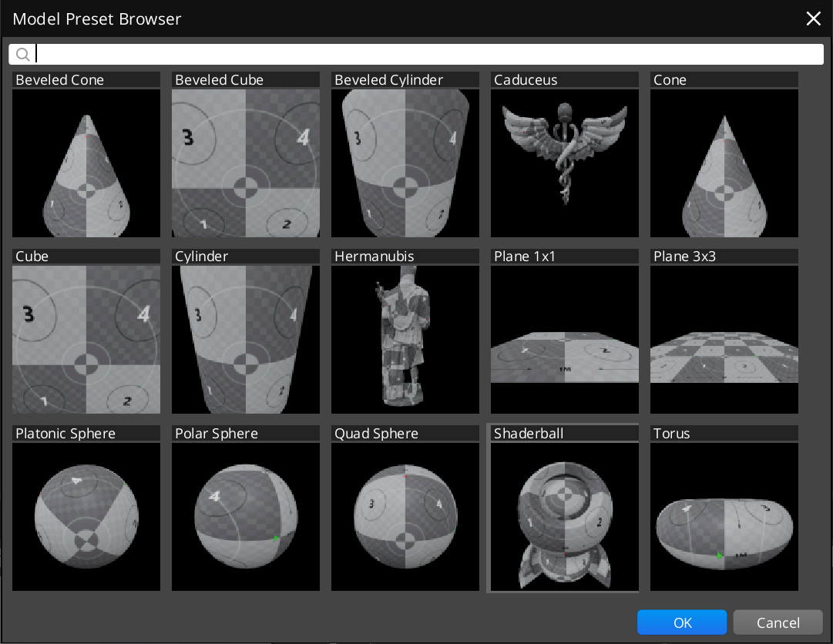
Task: Dismiss the browser using Cancel
Action: click(778, 622)
